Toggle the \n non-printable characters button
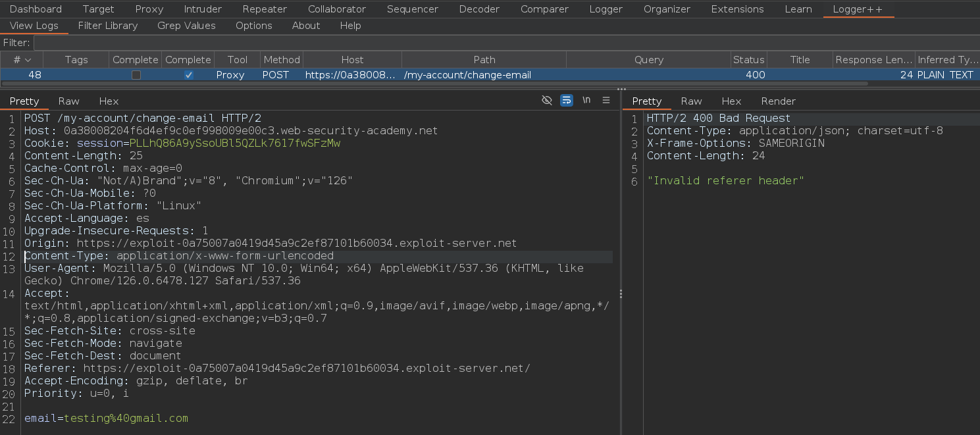This screenshot has height=435, width=980. tap(586, 100)
